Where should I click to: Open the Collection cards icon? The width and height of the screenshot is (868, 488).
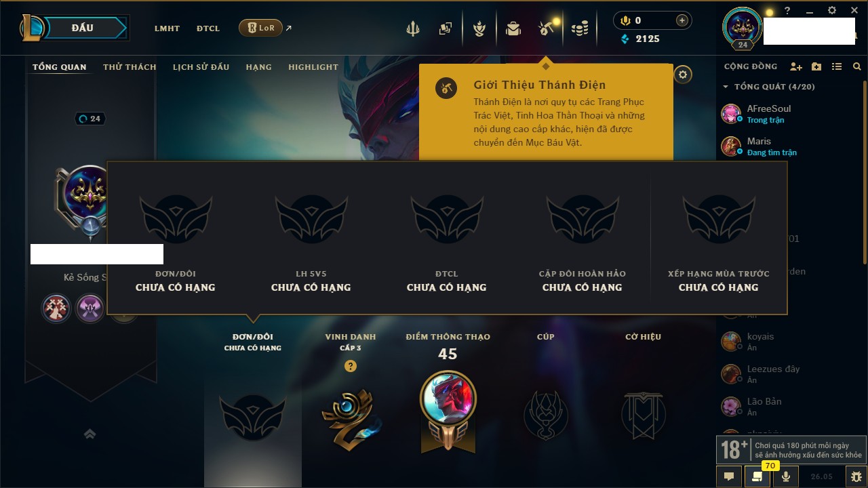coord(445,28)
